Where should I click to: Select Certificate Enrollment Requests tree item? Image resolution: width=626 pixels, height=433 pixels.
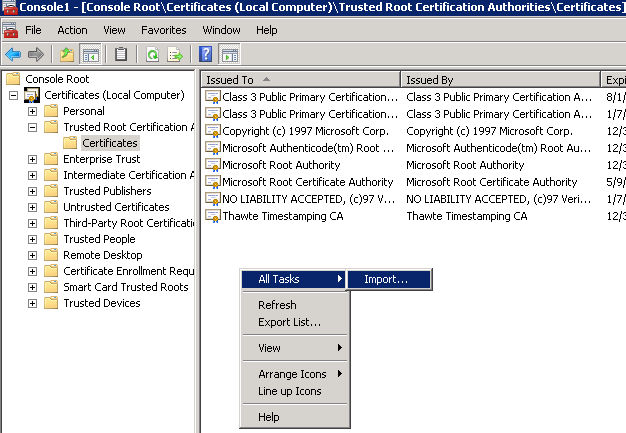(129, 271)
